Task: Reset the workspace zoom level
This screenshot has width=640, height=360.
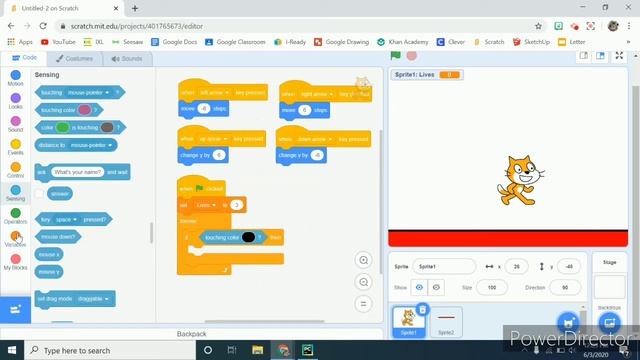Action: pyautogui.click(x=363, y=304)
